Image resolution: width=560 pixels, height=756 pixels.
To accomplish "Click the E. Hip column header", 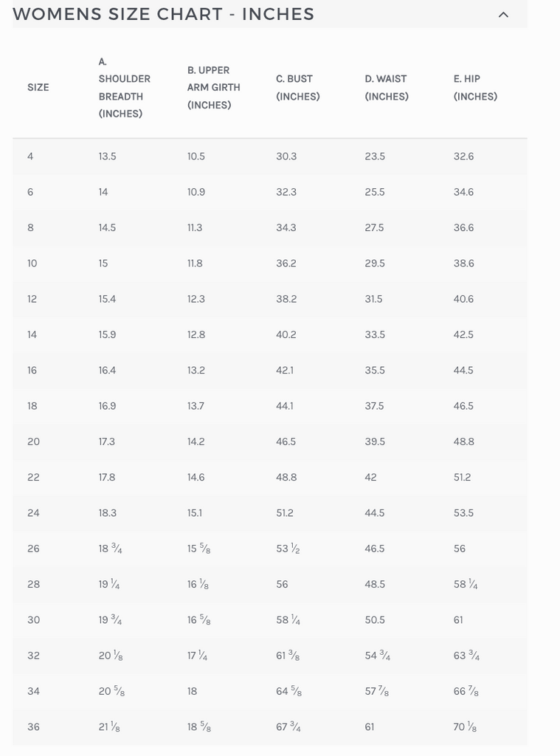I will coord(475,87).
